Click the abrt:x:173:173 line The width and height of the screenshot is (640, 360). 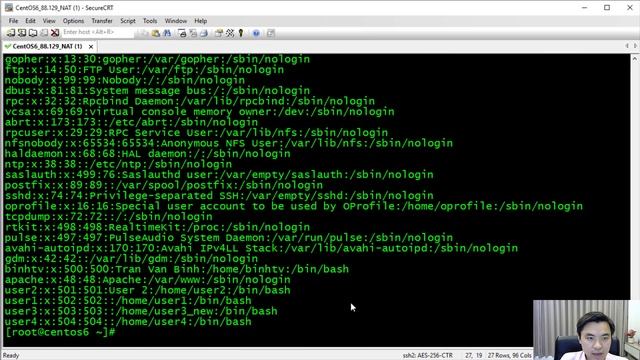pos(131,122)
